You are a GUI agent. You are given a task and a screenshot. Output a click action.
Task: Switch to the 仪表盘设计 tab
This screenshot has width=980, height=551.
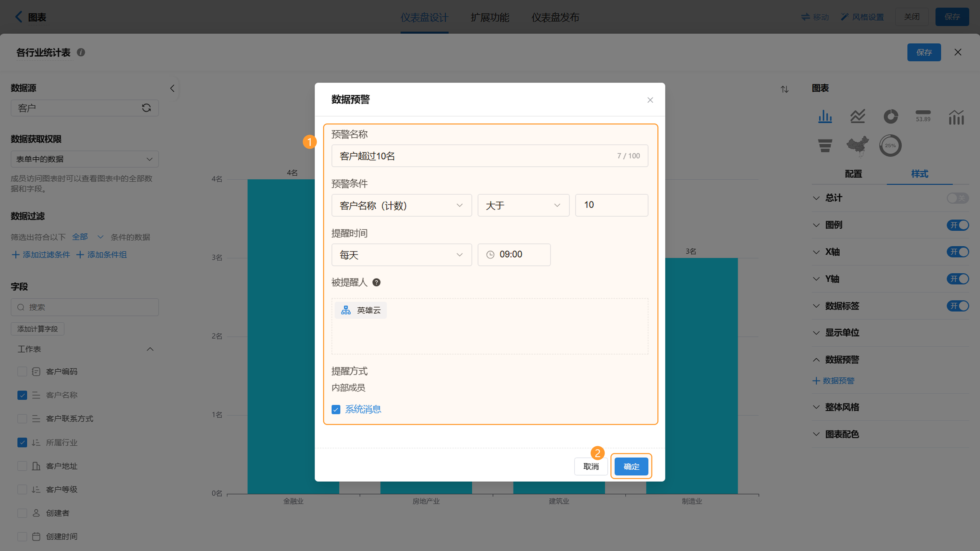pyautogui.click(x=424, y=17)
